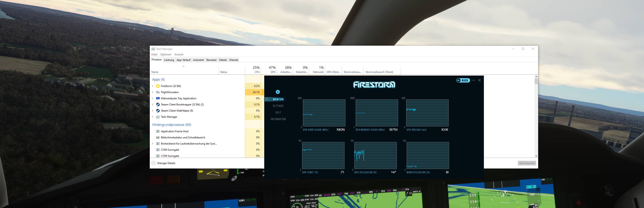Maximize the Task-Manager window

click(523, 49)
